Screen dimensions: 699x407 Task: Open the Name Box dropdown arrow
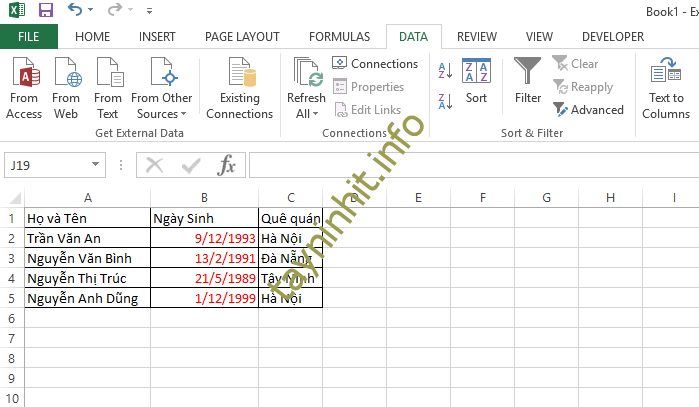click(96, 165)
